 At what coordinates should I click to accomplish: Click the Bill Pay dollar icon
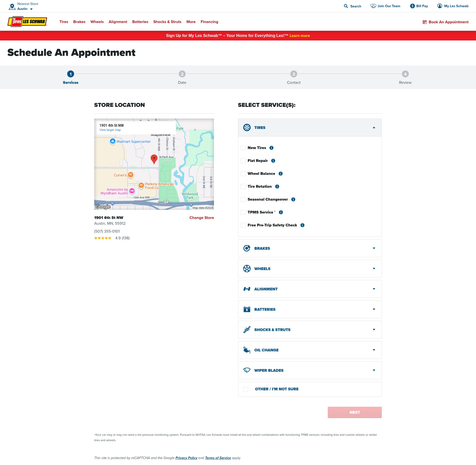pyautogui.click(x=412, y=6)
